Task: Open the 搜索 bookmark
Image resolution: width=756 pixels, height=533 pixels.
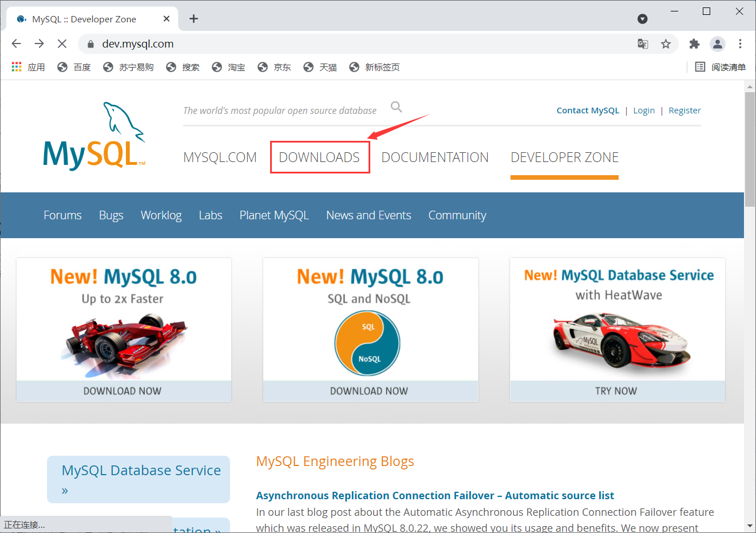Action: click(183, 67)
